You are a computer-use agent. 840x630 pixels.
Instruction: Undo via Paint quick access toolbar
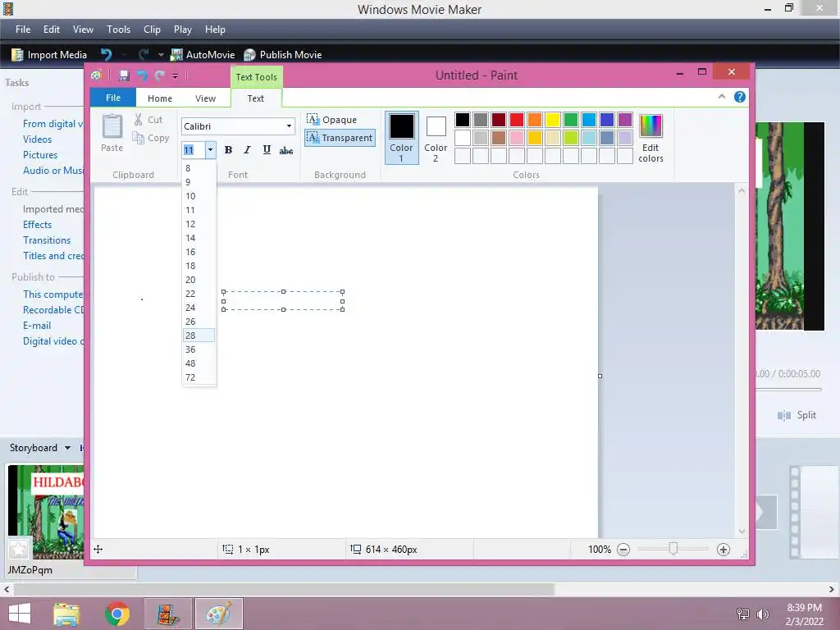pos(142,75)
